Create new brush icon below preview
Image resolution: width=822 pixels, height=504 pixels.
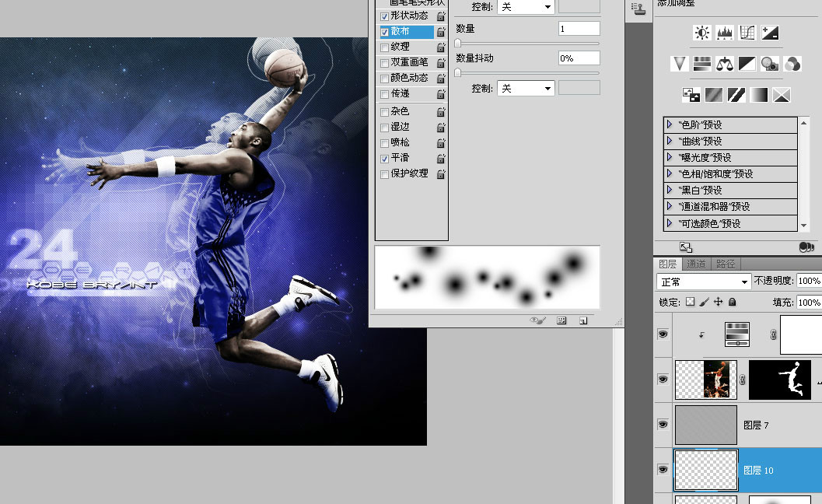pyautogui.click(x=583, y=320)
